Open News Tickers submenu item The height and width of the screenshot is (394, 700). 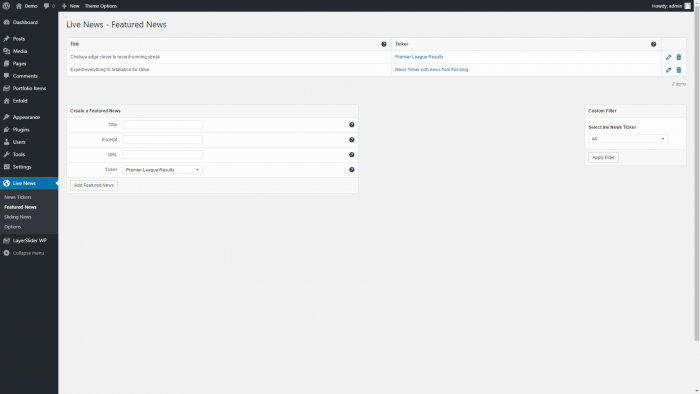coord(18,197)
